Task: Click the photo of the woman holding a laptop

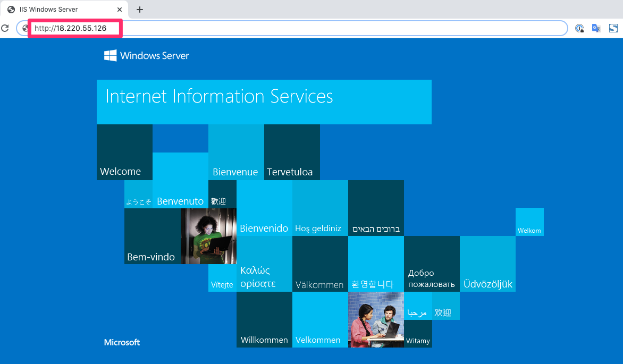Action: point(208,236)
